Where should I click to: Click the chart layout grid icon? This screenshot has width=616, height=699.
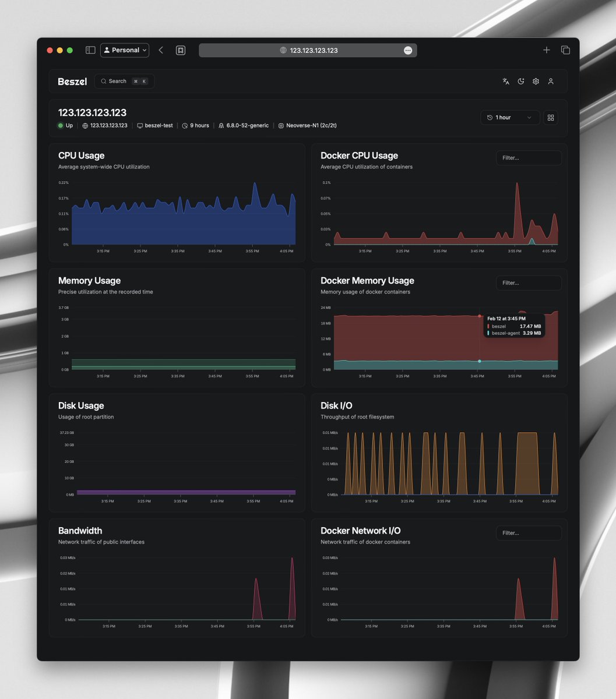550,117
